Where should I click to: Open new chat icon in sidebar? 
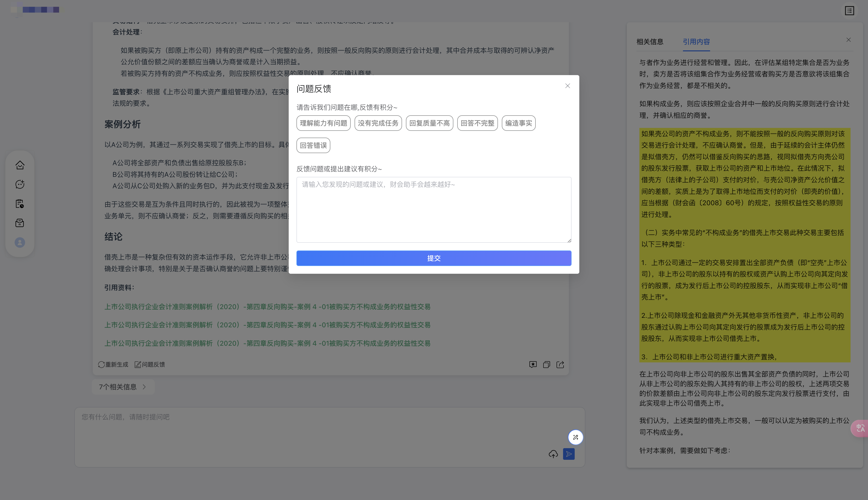click(20, 184)
